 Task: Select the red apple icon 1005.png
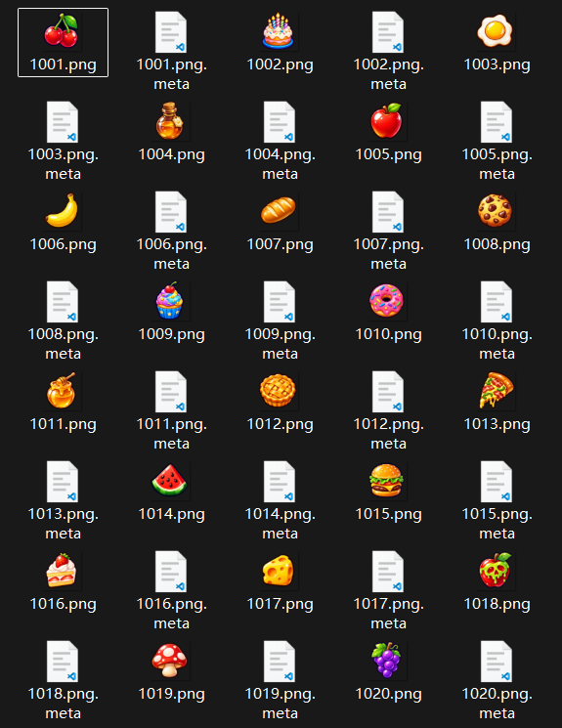387,121
